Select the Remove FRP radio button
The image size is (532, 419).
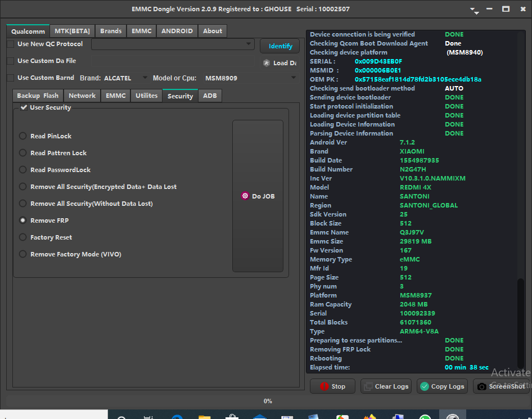click(x=22, y=220)
